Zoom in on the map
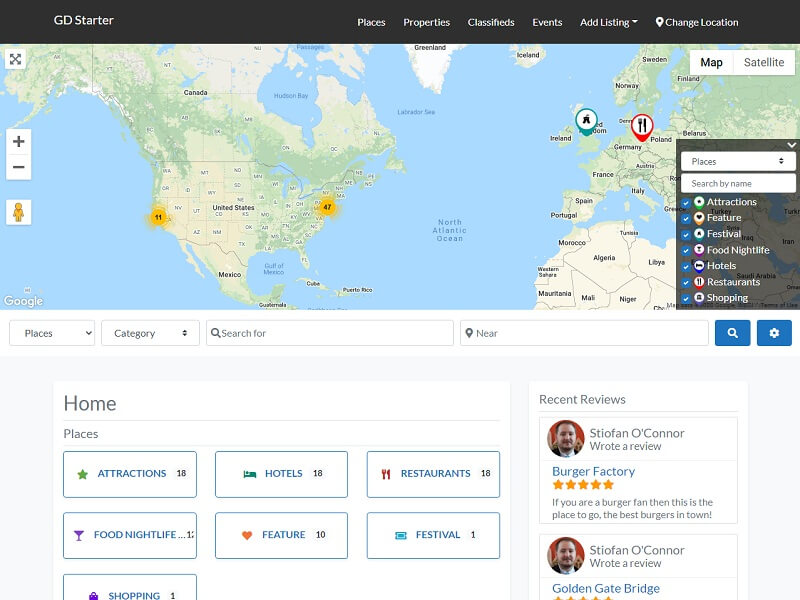 pos(18,141)
